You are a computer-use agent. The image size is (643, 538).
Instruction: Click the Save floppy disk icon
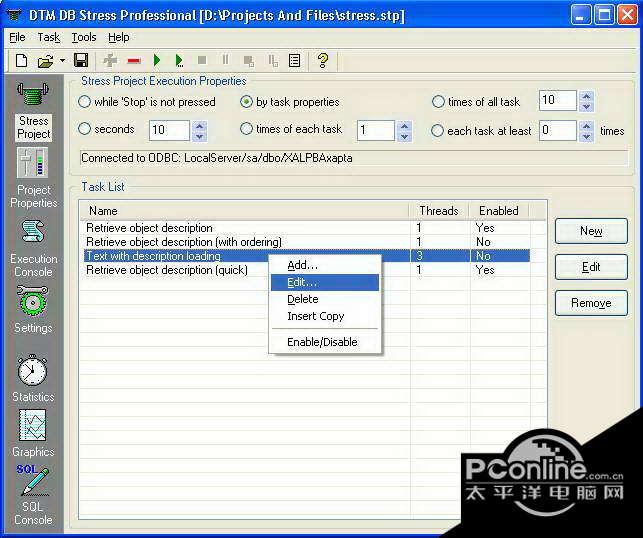tap(81, 60)
